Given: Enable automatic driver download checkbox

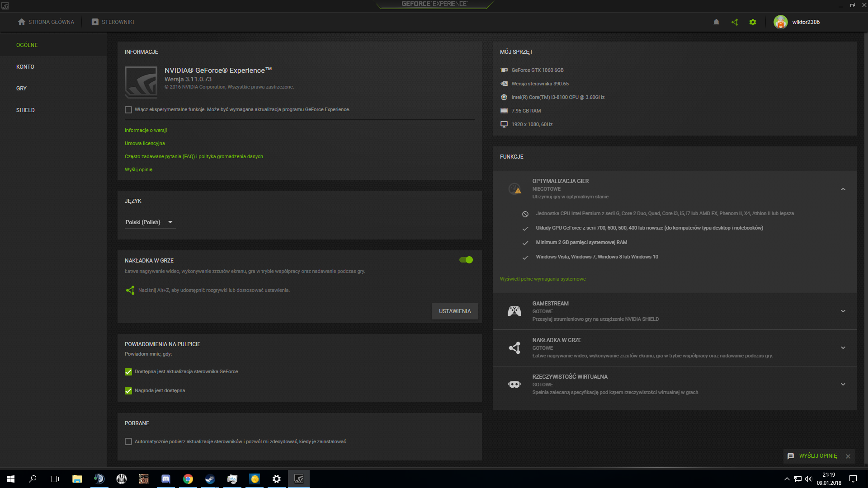Looking at the screenshot, I should pos(128,441).
